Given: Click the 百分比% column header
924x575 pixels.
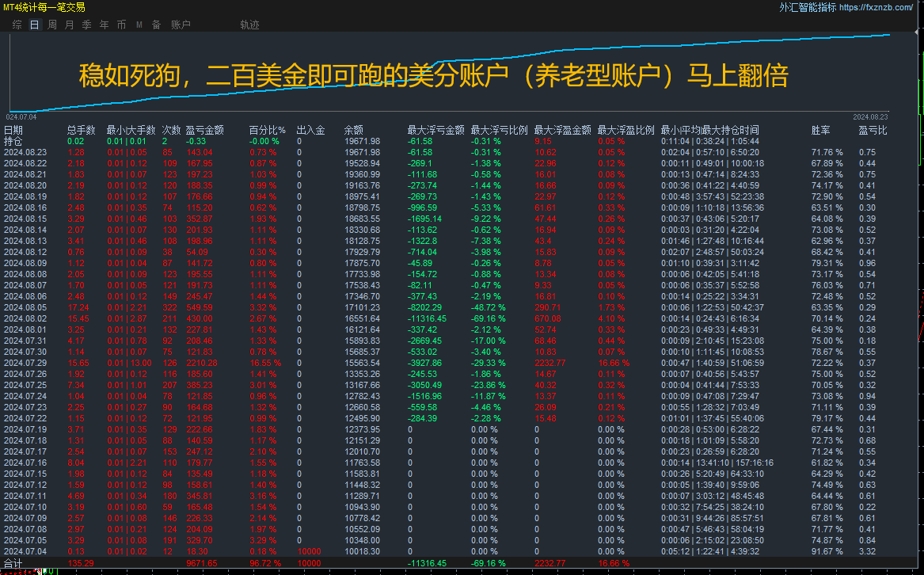Looking at the screenshot, I should pyautogui.click(x=267, y=131).
